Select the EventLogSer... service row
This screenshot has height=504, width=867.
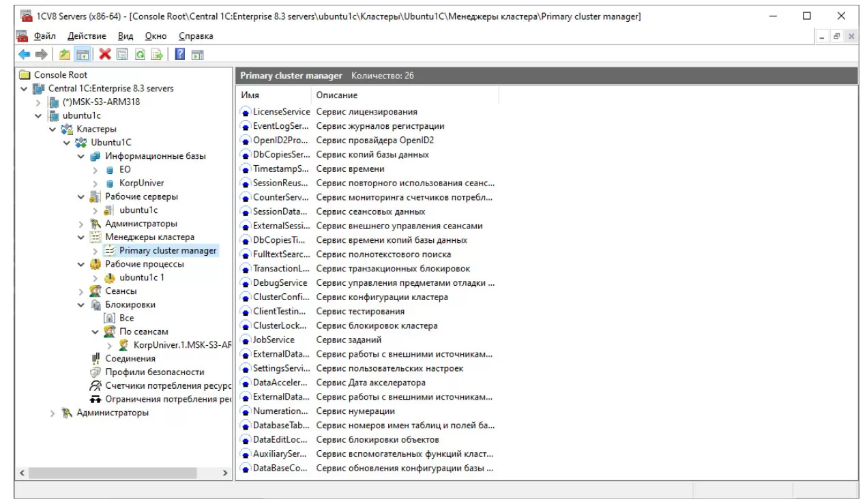click(x=368, y=126)
